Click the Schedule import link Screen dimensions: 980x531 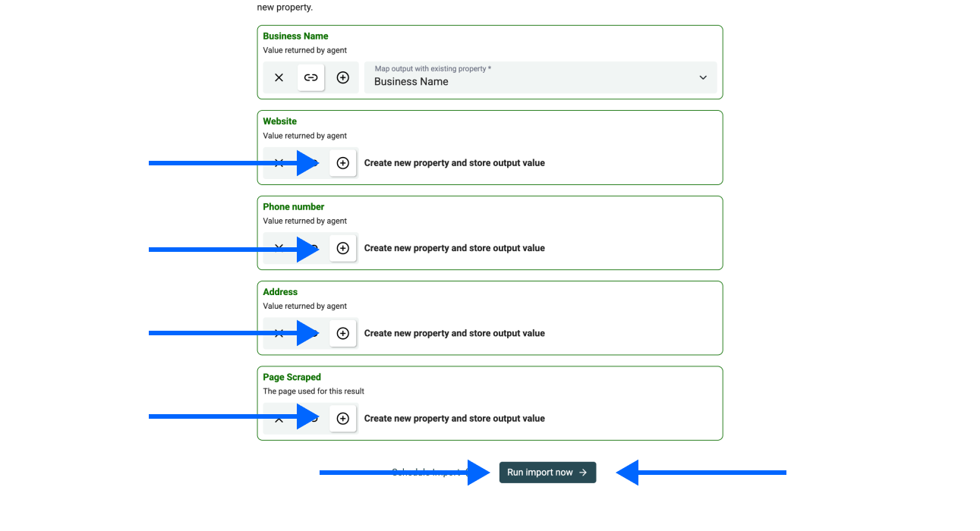click(x=427, y=473)
